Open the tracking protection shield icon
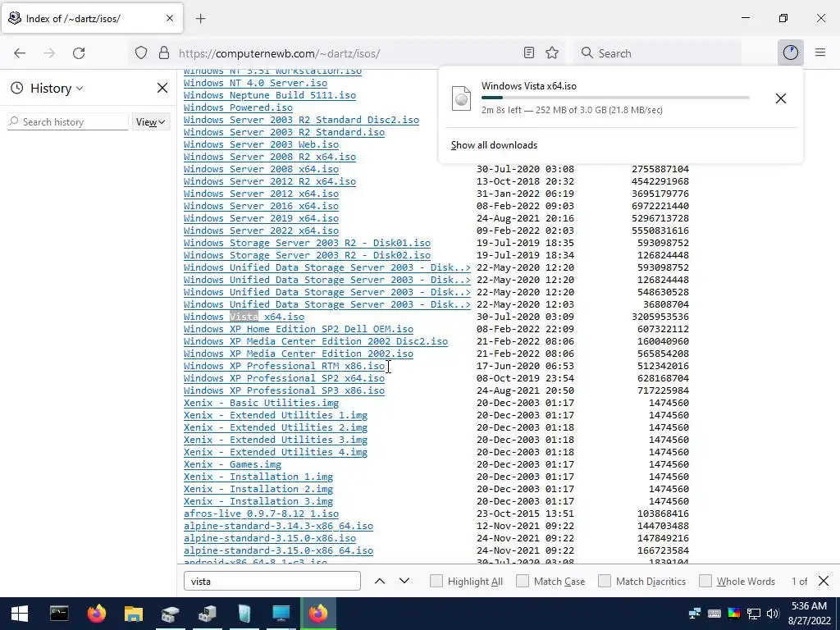The image size is (840, 630). (141, 53)
